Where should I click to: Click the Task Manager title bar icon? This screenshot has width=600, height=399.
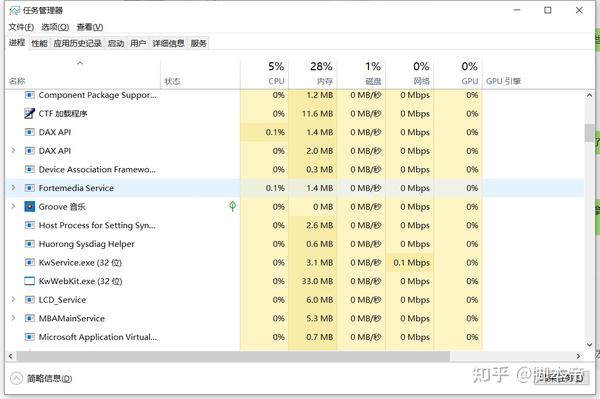click(15, 10)
